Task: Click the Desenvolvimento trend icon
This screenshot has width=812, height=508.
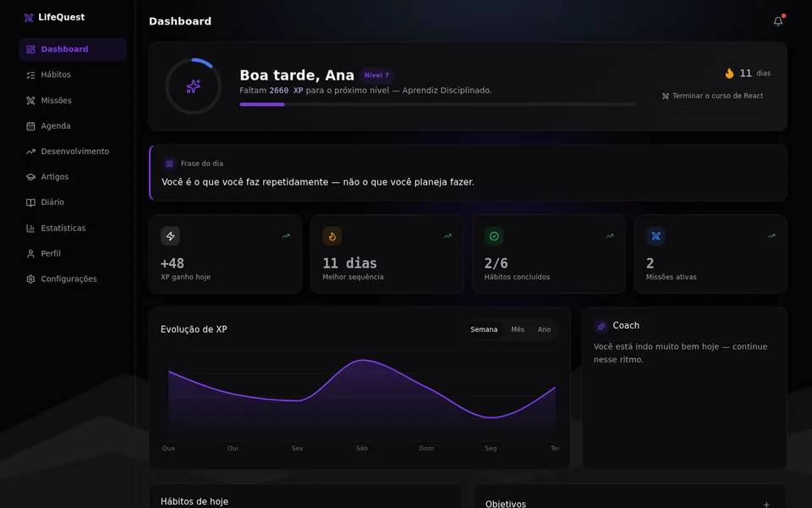Action: (x=30, y=152)
